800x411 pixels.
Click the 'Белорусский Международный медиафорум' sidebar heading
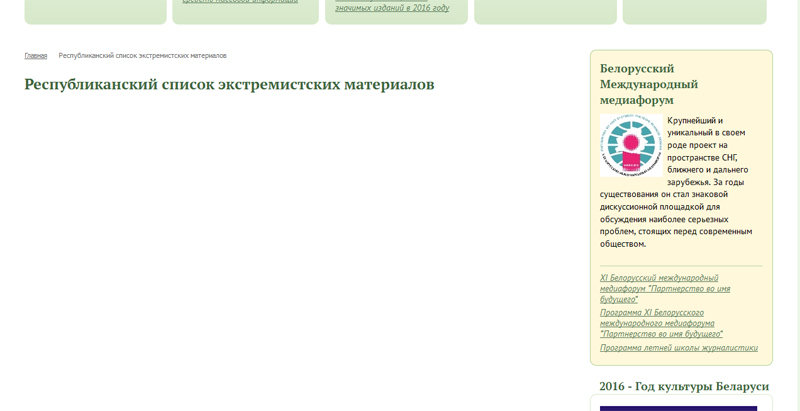coord(649,84)
